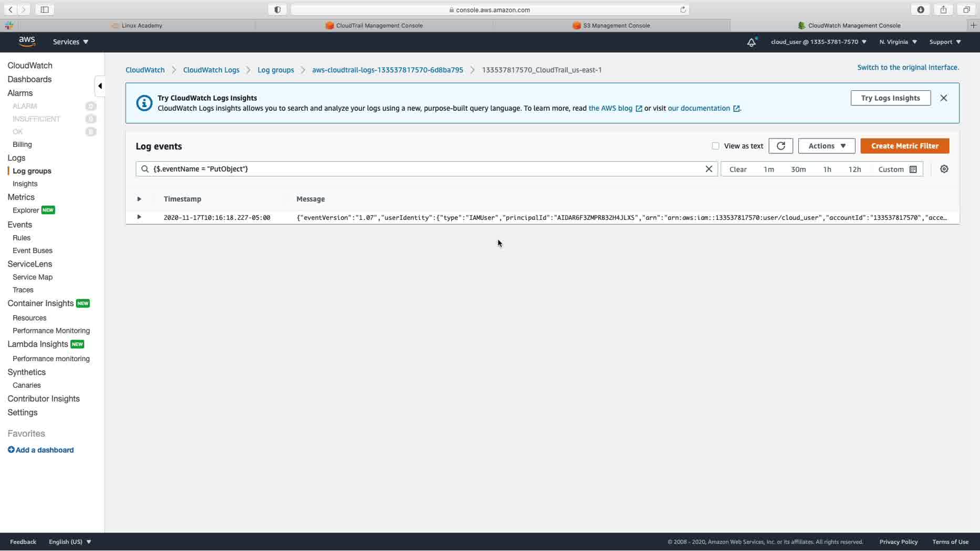Click the privacy shield icon in Safari

click(277, 9)
